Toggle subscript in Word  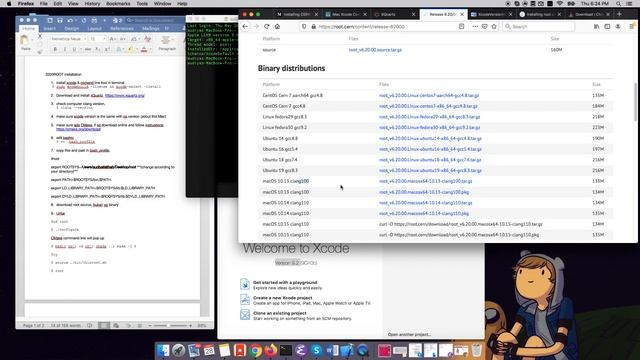(x=97, y=49)
